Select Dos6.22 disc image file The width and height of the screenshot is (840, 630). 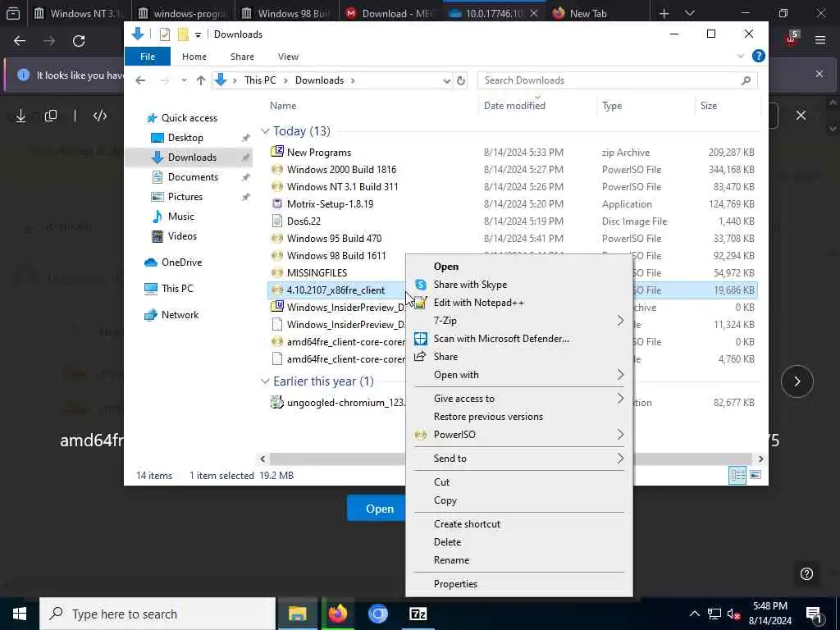pos(304,221)
